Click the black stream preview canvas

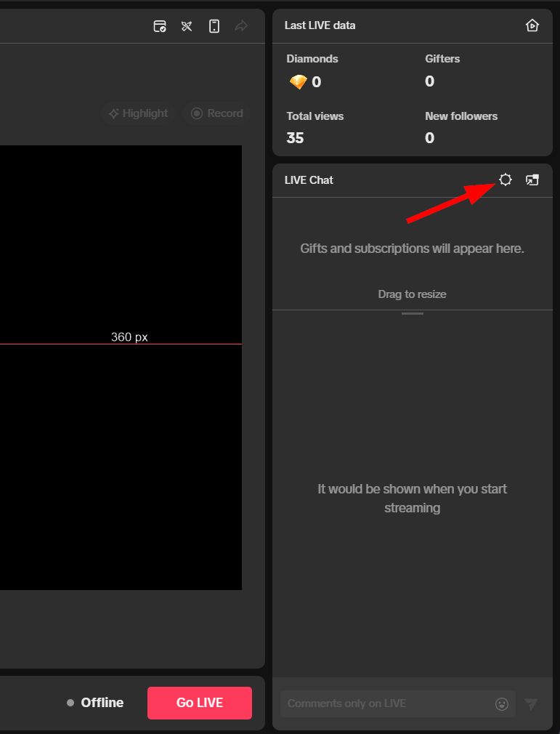point(121,368)
